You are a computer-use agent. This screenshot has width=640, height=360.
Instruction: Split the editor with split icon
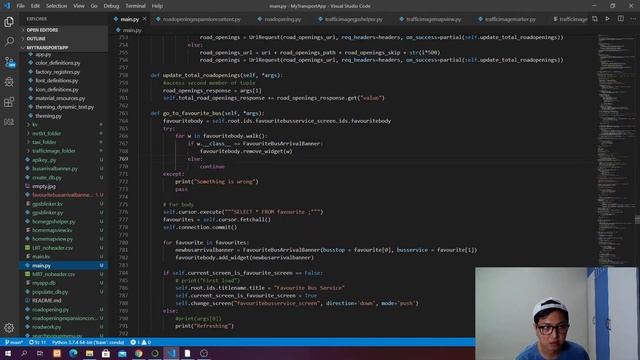(x=620, y=19)
